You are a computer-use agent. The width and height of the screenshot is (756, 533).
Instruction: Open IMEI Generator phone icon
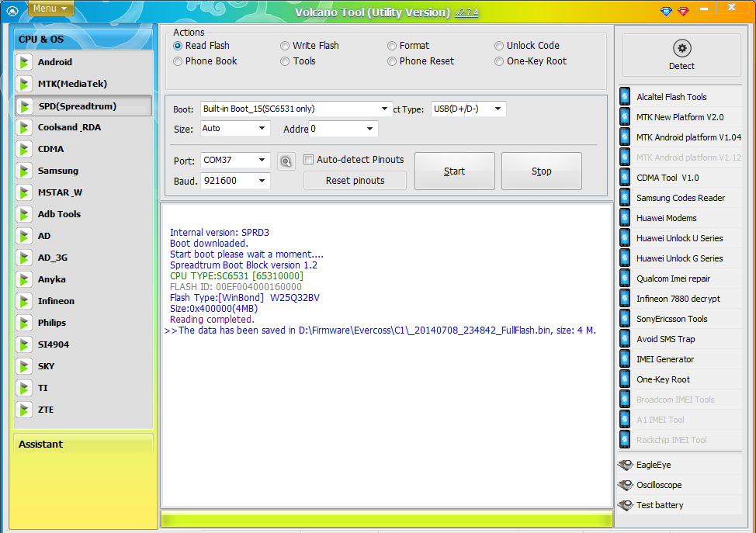(x=625, y=359)
